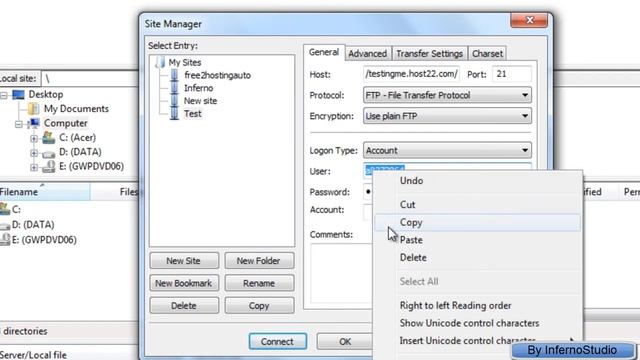Click the D: (DATA) drive icon in tree

tap(49, 153)
